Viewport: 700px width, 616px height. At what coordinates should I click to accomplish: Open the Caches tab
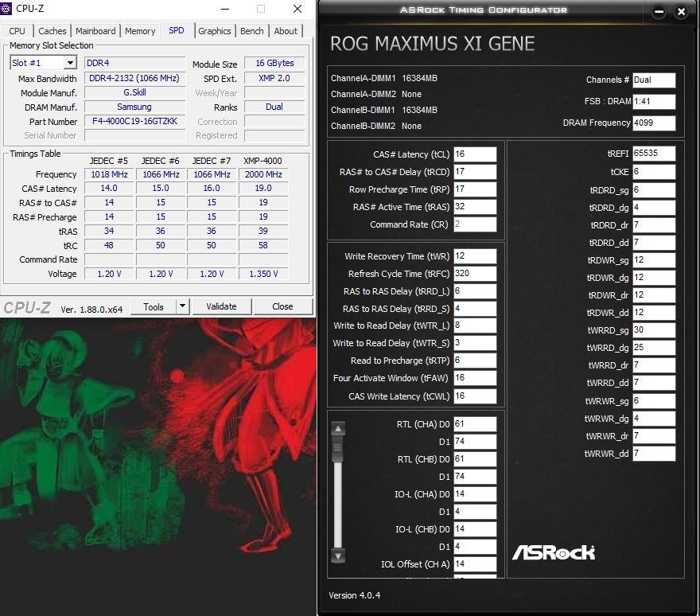[52, 31]
